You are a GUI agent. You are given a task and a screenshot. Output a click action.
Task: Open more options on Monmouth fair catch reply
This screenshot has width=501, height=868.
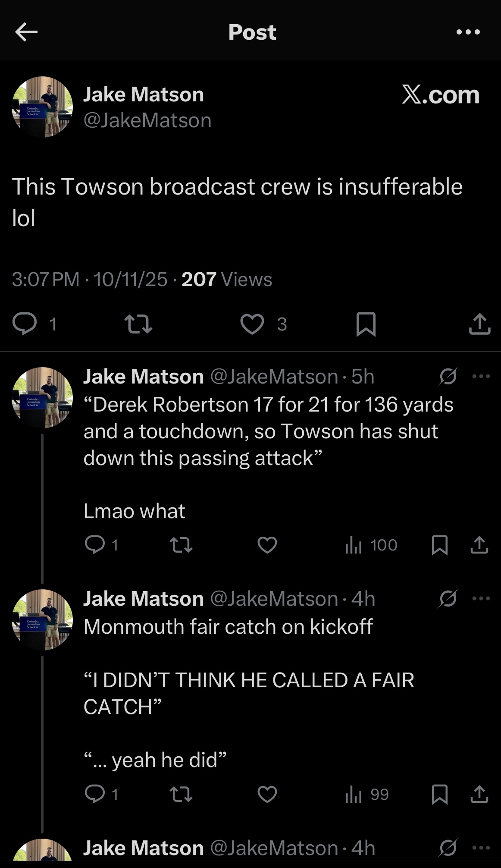tap(481, 598)
